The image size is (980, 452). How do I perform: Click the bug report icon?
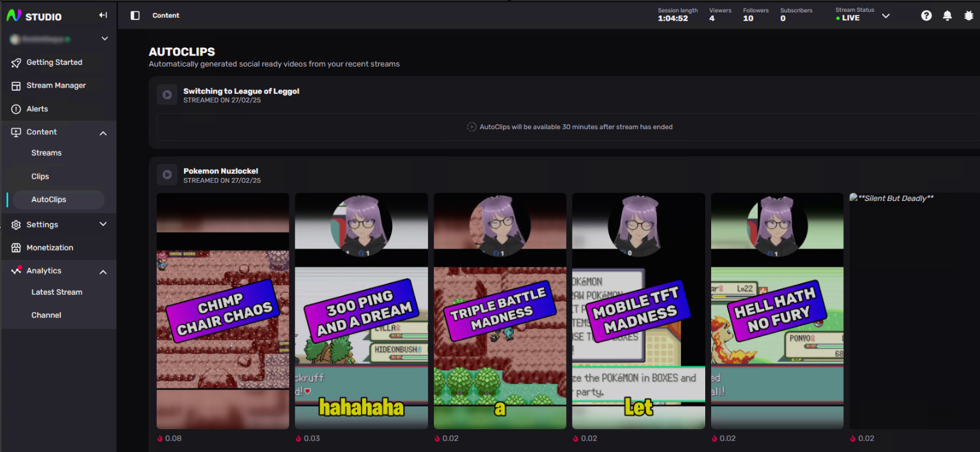coord(968,16)
